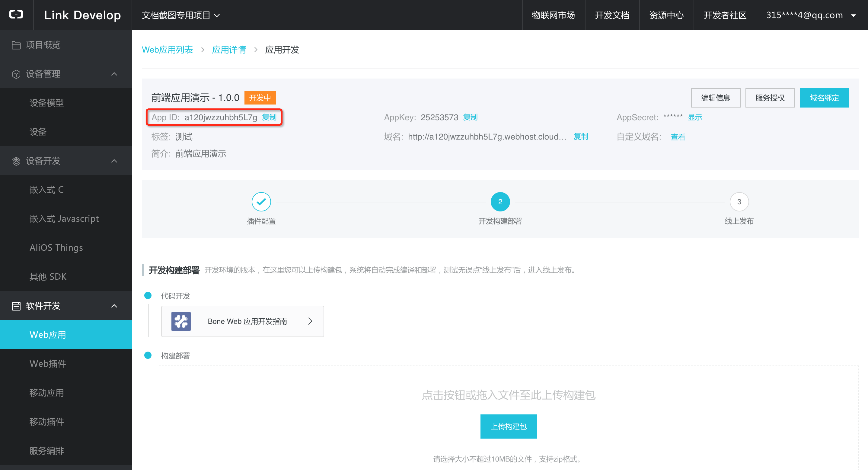Show the AppSecret value
Viewport: 868px width, 470px height.
point(695,117)
